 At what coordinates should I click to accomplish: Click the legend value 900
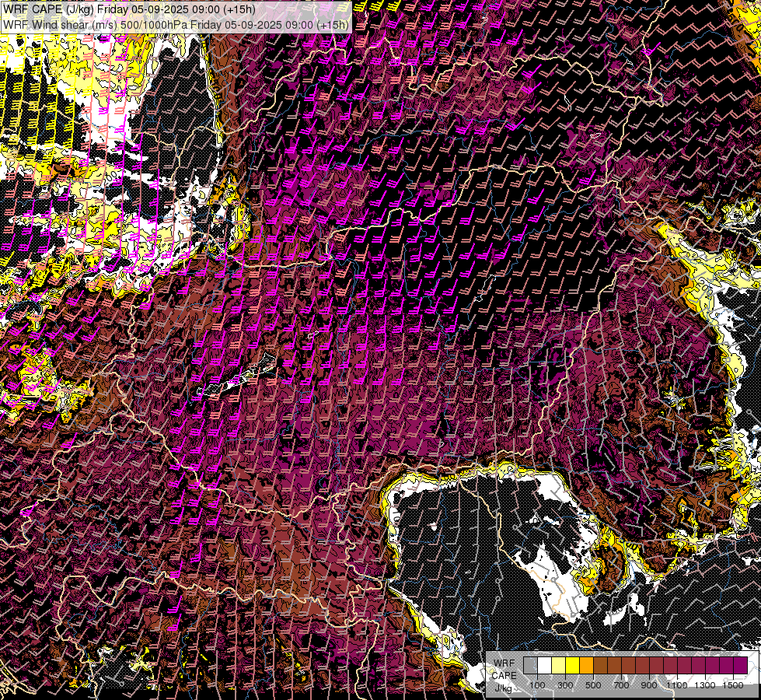click(649, 685)
